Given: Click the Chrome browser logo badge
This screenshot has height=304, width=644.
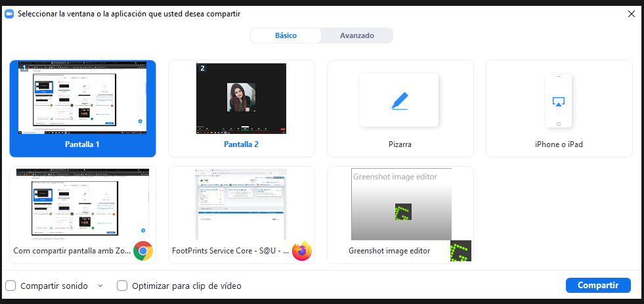Looking at the screenshot, I should (143, 251).
